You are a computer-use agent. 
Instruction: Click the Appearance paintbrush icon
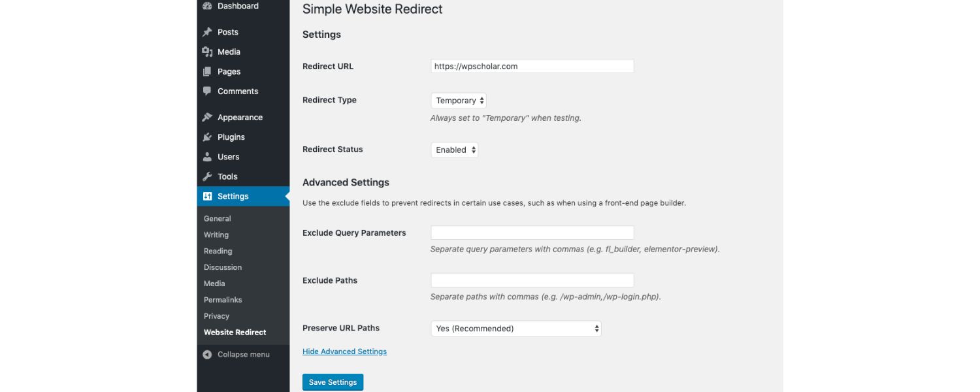207,118
